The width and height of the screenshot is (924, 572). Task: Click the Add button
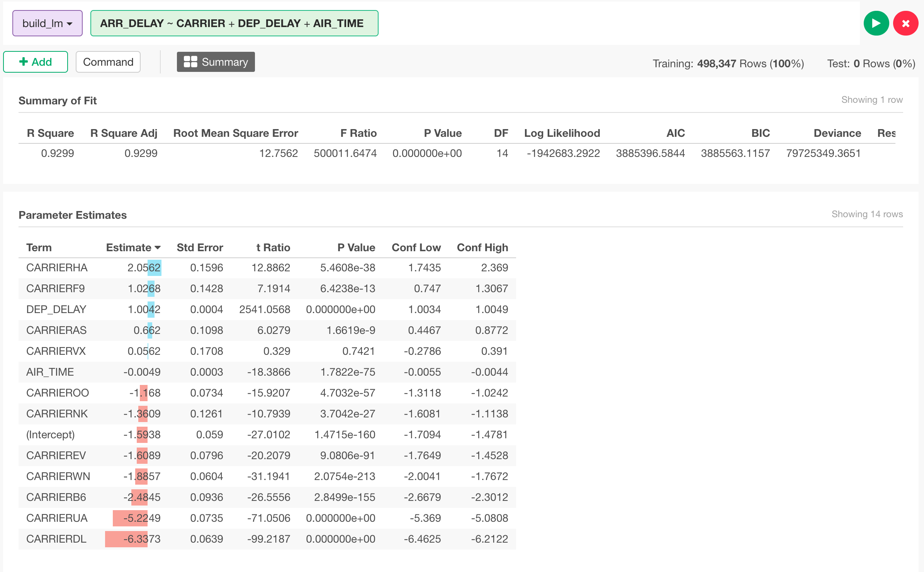[35, 61]
